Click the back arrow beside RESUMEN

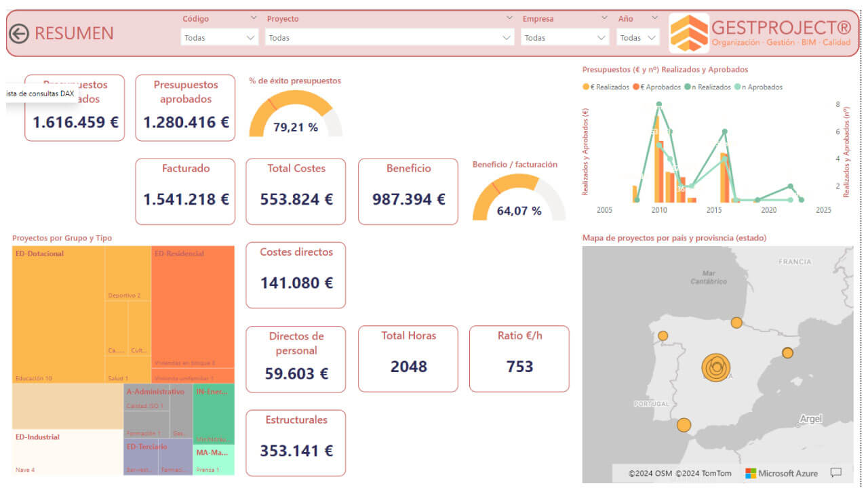(x=18, y=33)
